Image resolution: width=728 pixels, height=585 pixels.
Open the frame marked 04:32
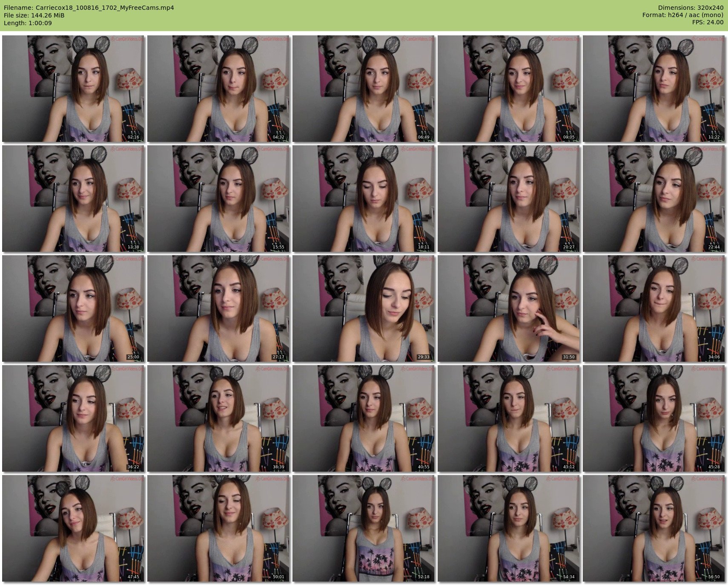[218, 89]
